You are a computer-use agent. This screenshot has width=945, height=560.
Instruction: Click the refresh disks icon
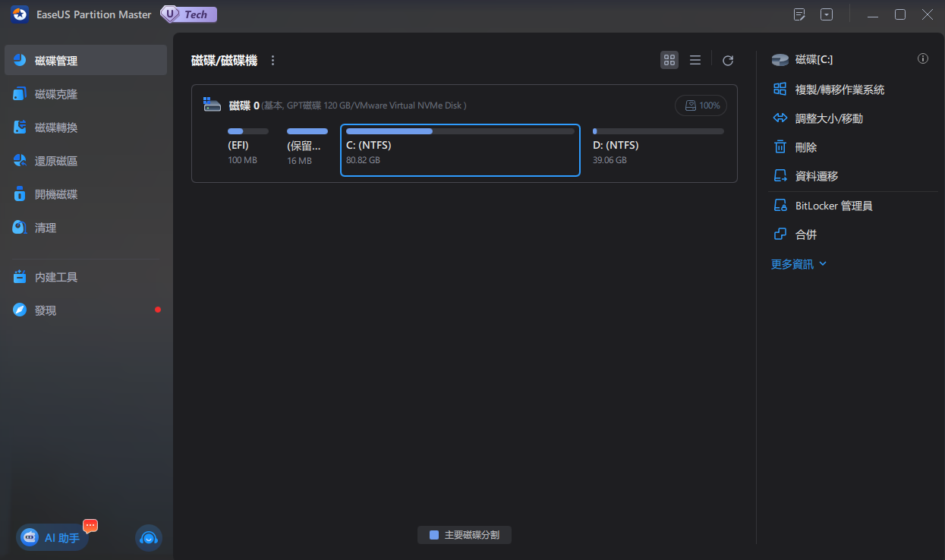(x=728, y=61)
